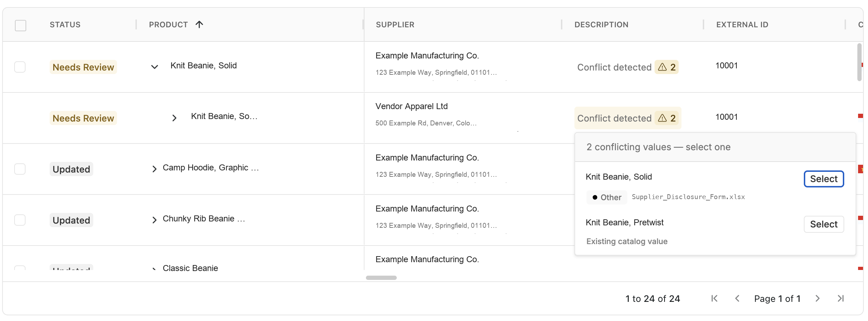This screenshot has height=321, width=868.
Task: Click the vertical scrollbar thumb
Action: [x=859, y=62]
